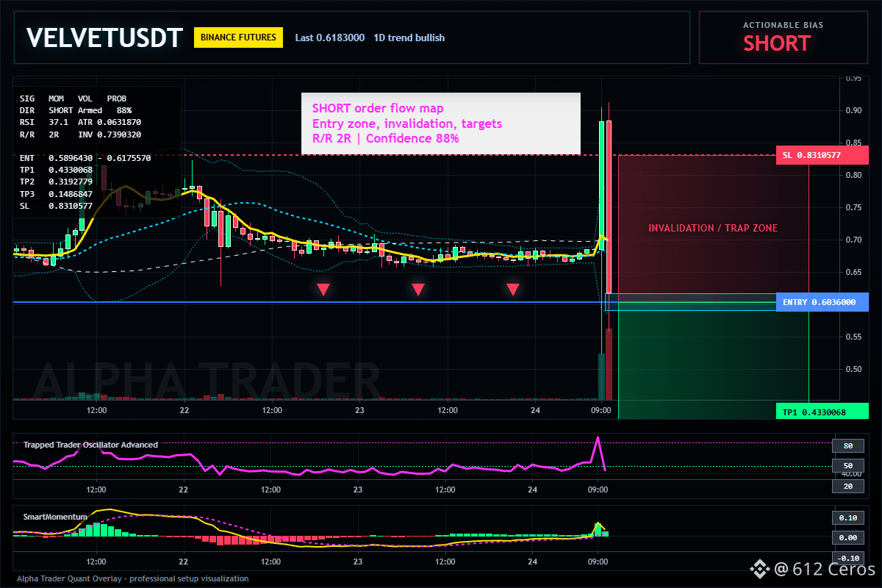Click the 09:00 time label under main chart
Image resolution: width=882 pixels, height=588 pixels.
click(x=601, y=410)
